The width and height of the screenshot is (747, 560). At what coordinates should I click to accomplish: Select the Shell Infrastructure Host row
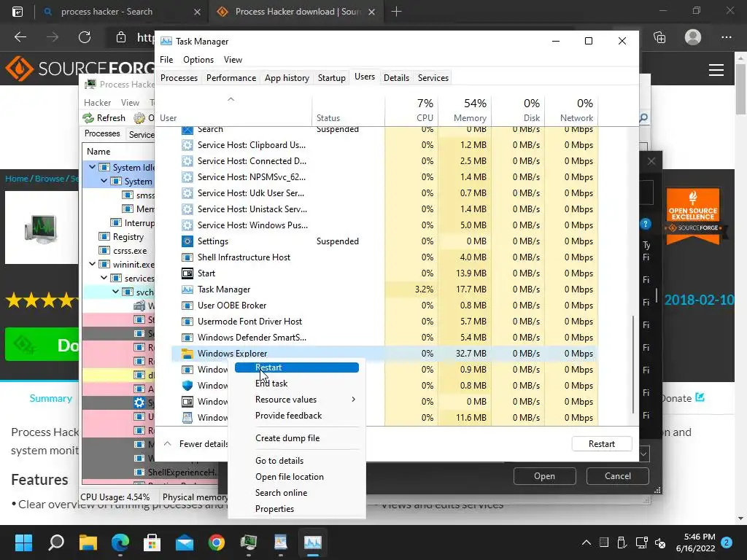click(384, 257)
